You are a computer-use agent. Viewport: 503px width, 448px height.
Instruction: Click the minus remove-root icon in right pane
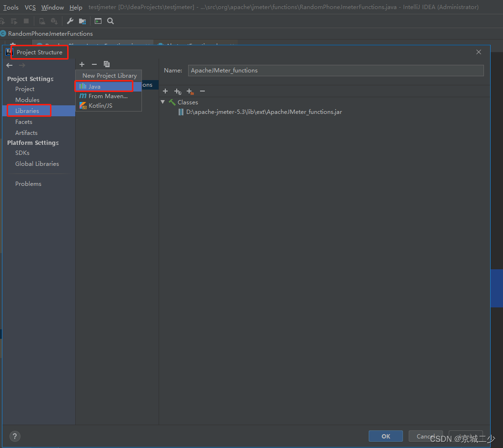[202, 91]
